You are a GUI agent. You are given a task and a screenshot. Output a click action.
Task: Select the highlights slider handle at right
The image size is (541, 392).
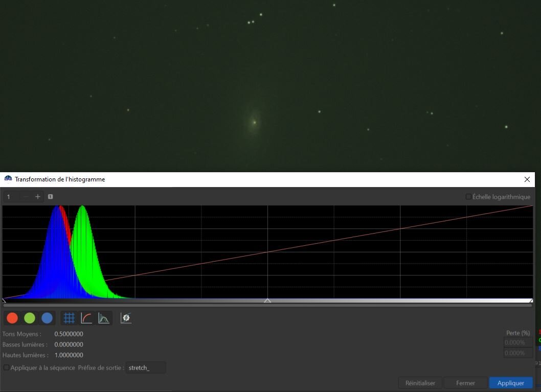pos(531,301)
